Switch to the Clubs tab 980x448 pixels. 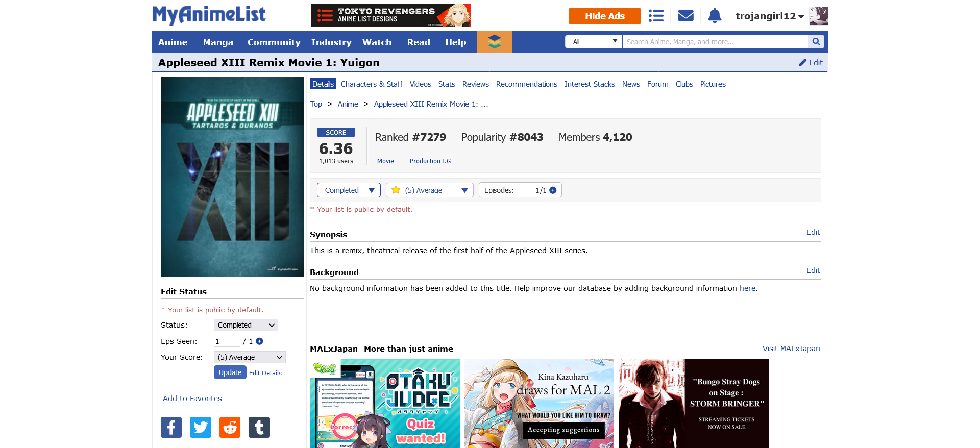684,84
